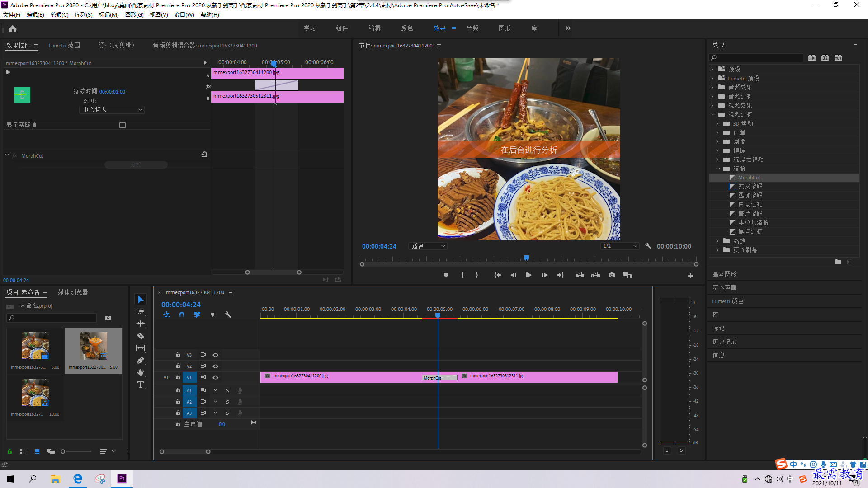
Task: Step back one frame
Action: click(x=513, y=275)
